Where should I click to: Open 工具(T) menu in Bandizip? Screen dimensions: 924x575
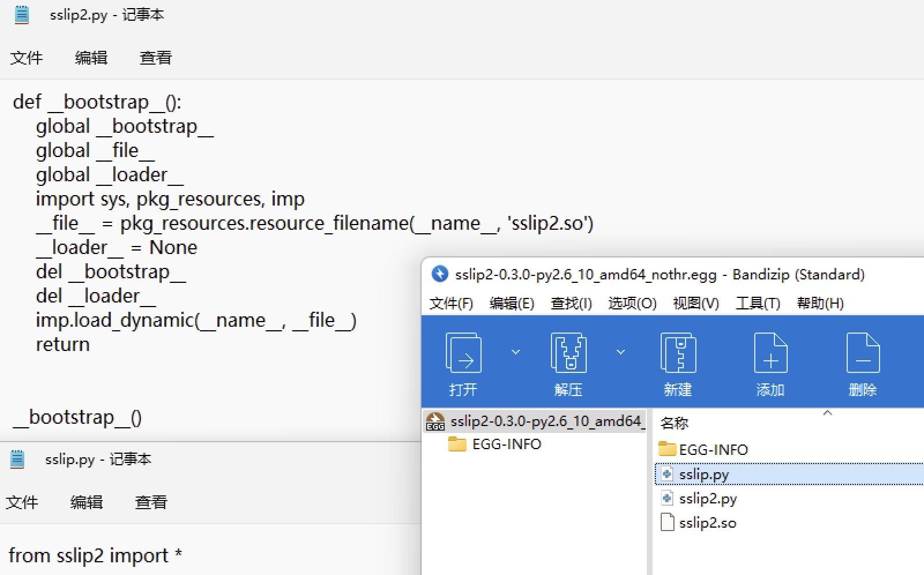click(758, 303)
